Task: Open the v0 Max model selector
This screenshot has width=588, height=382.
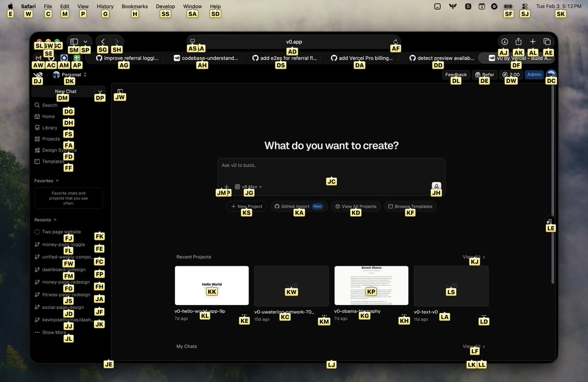Action: coord(248,187)
